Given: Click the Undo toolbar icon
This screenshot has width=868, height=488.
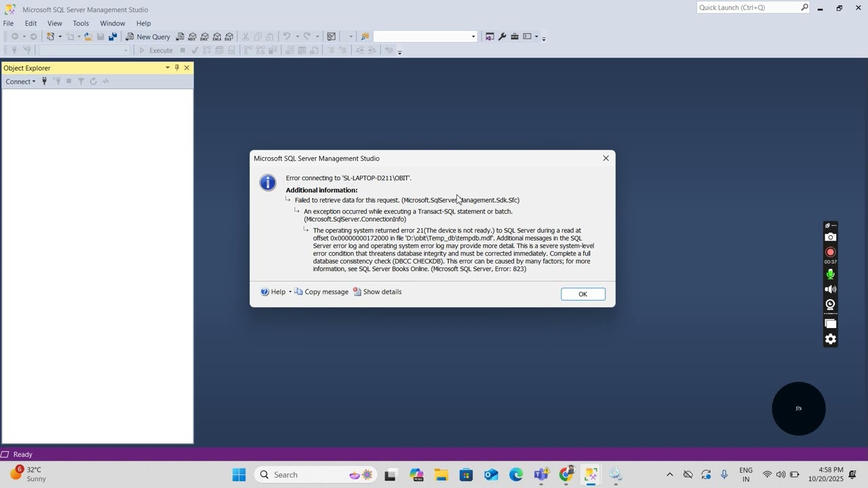Looking at the screenshot, I should [286, 37].
